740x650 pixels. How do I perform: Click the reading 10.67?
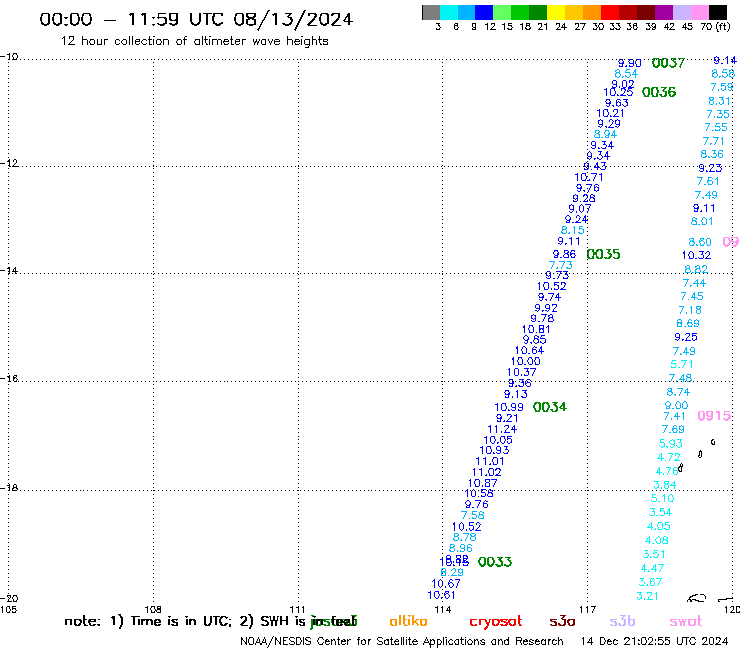pyautogui.click(x=446, y=584)
